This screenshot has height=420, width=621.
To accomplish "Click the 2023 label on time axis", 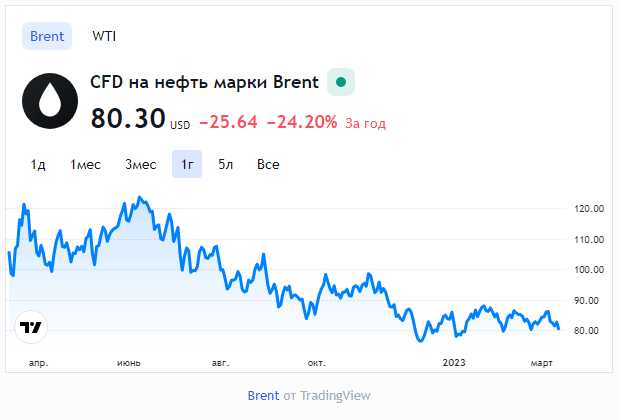I will pyautogui.click(x=454, y=363).
